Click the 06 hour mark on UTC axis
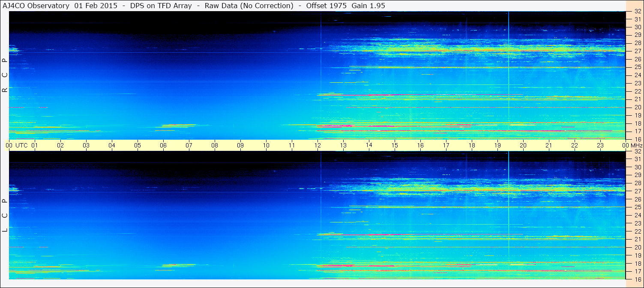The width and height of the screenshot is (644, 288). tap(163, 145)
